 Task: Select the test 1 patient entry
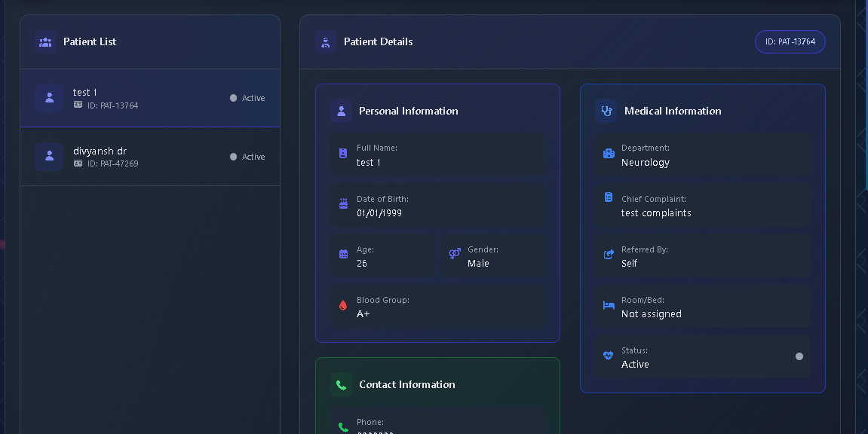point(149,97)
